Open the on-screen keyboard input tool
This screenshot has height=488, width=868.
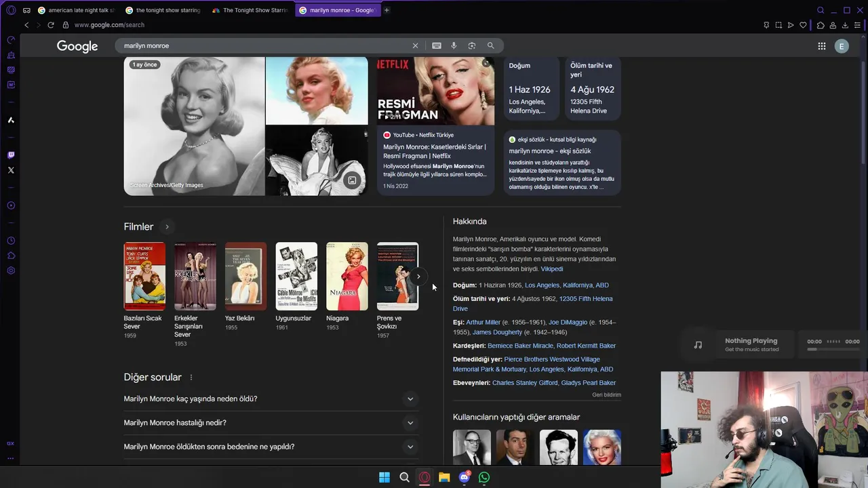tap(437, 45)
